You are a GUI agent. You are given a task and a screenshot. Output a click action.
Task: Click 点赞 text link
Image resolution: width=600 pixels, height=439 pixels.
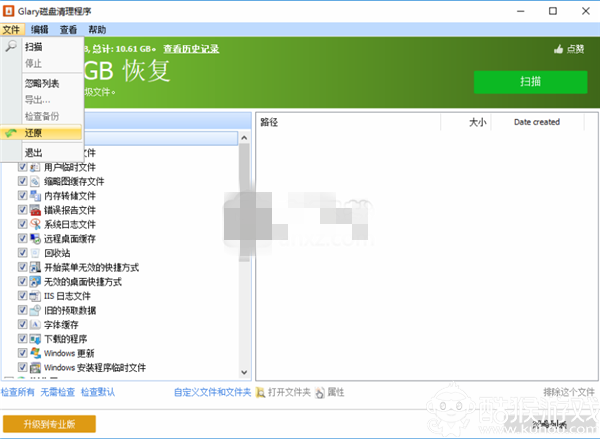click(x=576, y=49)
